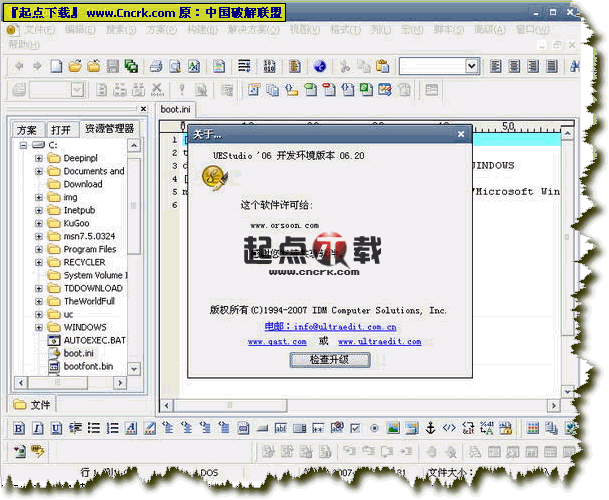Toggle the Hex edit mode icon
The image size is (609, 500).
270,66
